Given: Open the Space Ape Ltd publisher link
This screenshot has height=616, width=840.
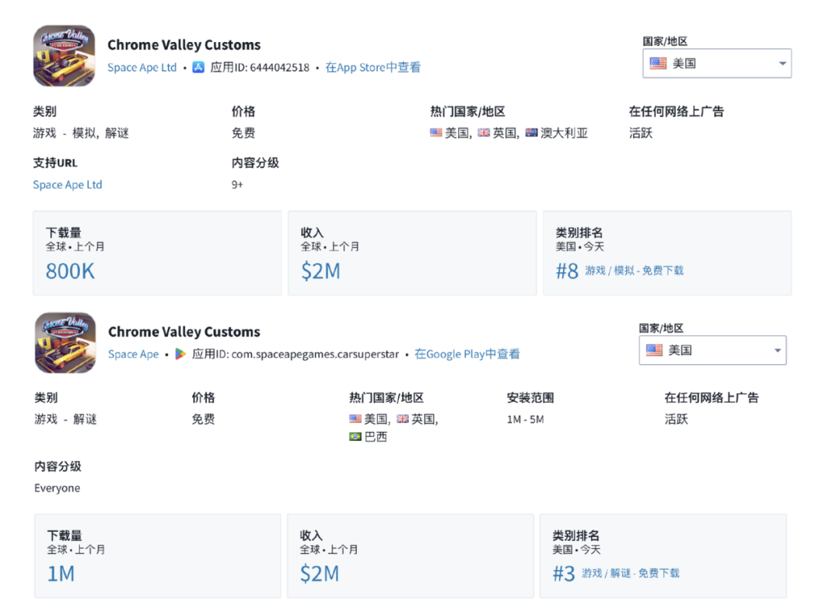Looking at the screenshot, I should (x=142, y=68).
